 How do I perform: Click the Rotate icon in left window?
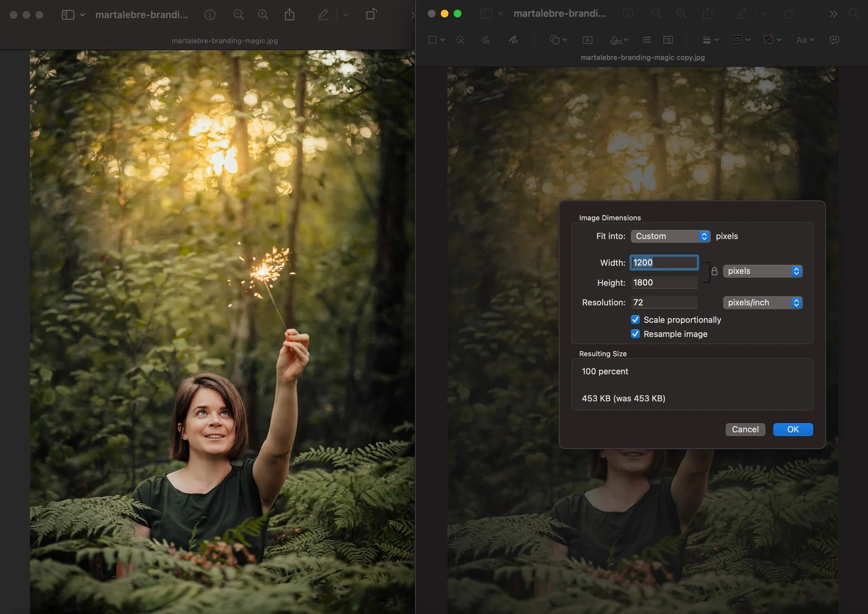click(x=371, y=15)
